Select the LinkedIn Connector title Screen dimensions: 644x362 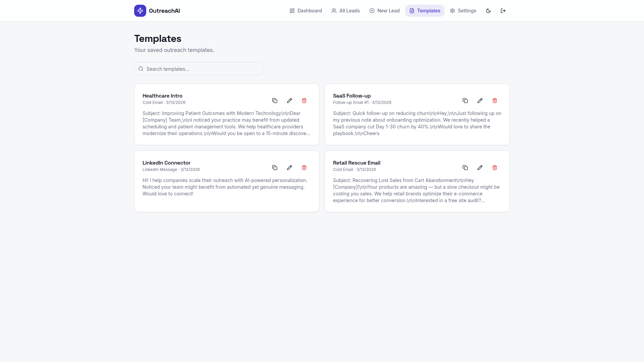(166, 163)
